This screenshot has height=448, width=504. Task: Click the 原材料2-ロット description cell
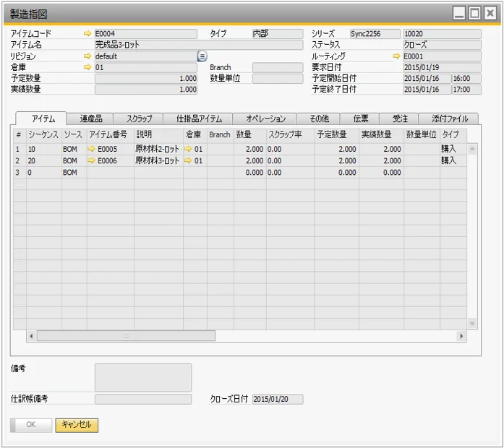click(158, 149)
